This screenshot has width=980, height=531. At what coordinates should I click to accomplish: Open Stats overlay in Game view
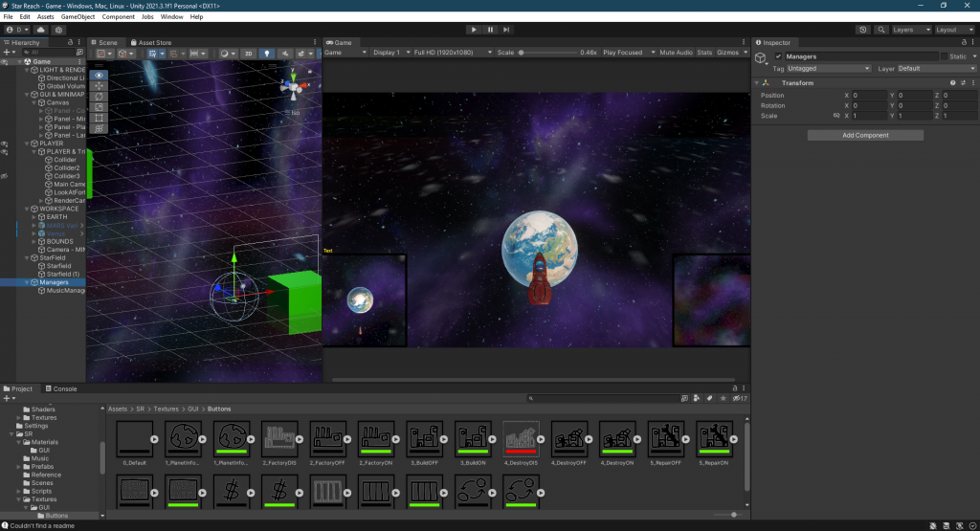point(704,53)
